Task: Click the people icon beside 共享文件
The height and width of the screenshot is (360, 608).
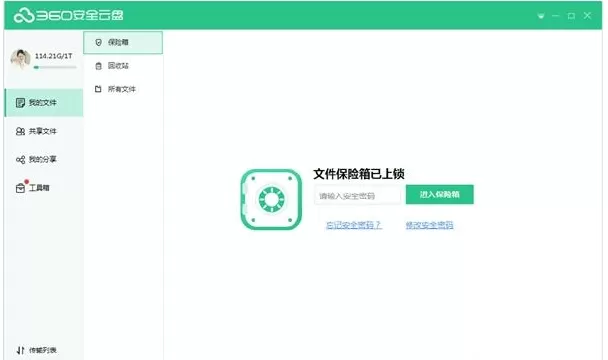Action: [20, 131]
